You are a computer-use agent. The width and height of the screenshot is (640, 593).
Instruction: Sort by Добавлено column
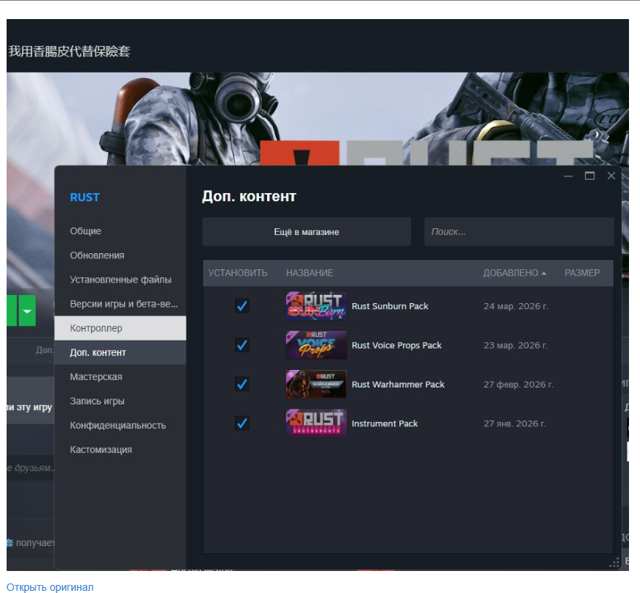(x=514, y=273)
